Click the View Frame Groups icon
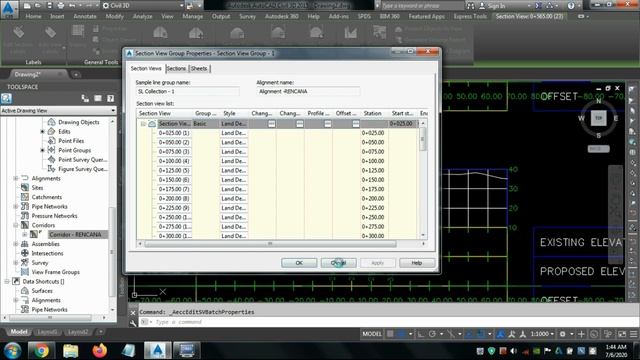The image size is (640, 360). (x=25, y=272)
